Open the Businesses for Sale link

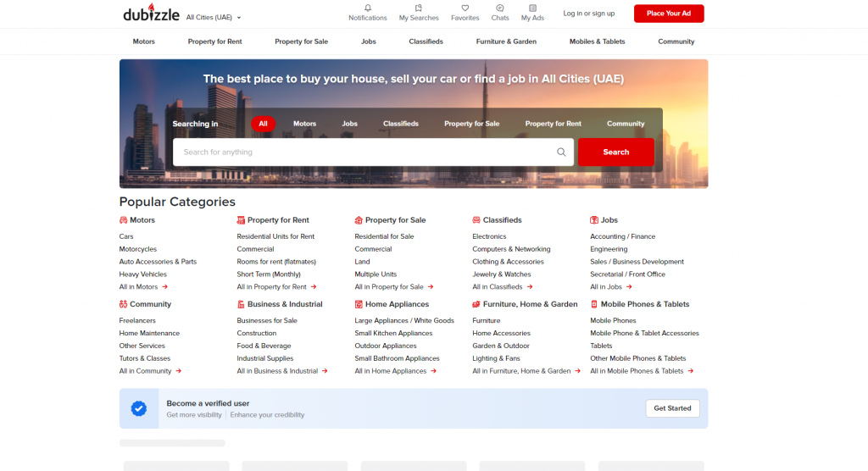[x=267, y=320]
